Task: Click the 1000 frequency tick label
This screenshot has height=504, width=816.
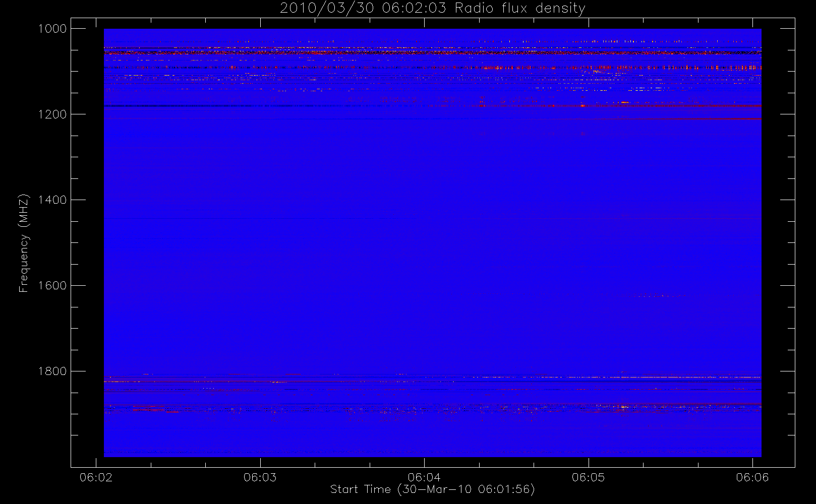Action: (52, 29)
